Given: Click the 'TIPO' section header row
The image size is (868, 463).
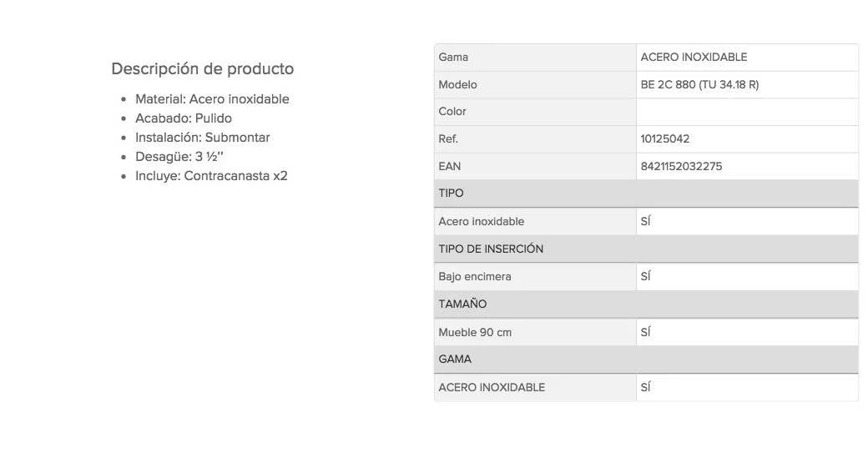Looking at the screenshot, I should pyautogui.click(x=646, y=194).
